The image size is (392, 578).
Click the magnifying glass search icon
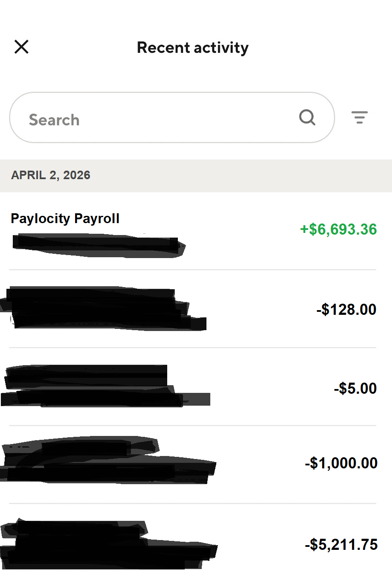point(307,117)
